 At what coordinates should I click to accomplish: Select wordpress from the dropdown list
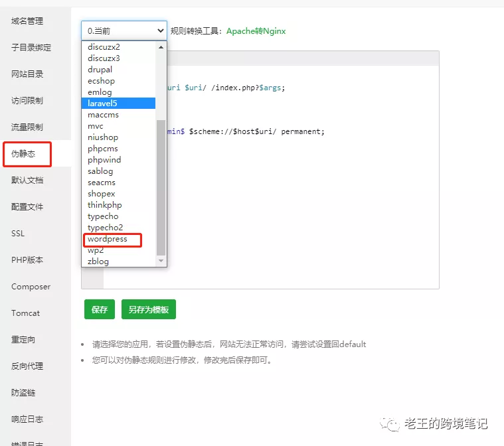click(108, 239)
